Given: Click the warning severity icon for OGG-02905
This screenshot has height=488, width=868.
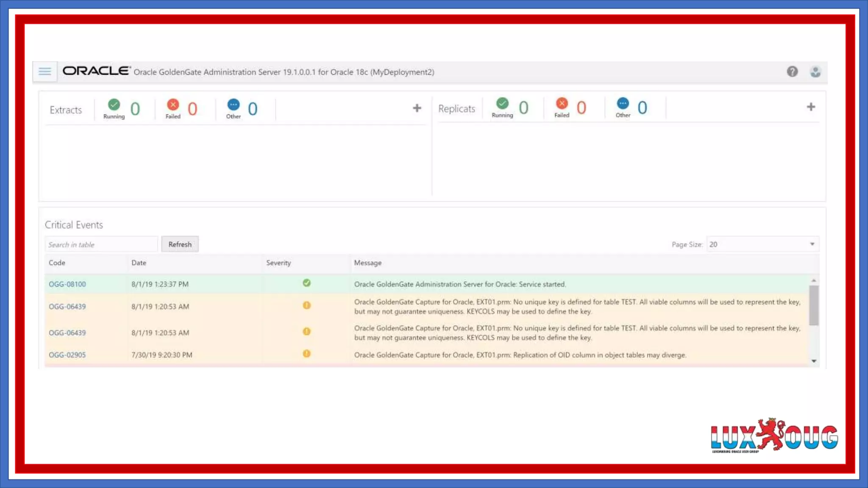Looking at the screenshot, I should (306, 354).
